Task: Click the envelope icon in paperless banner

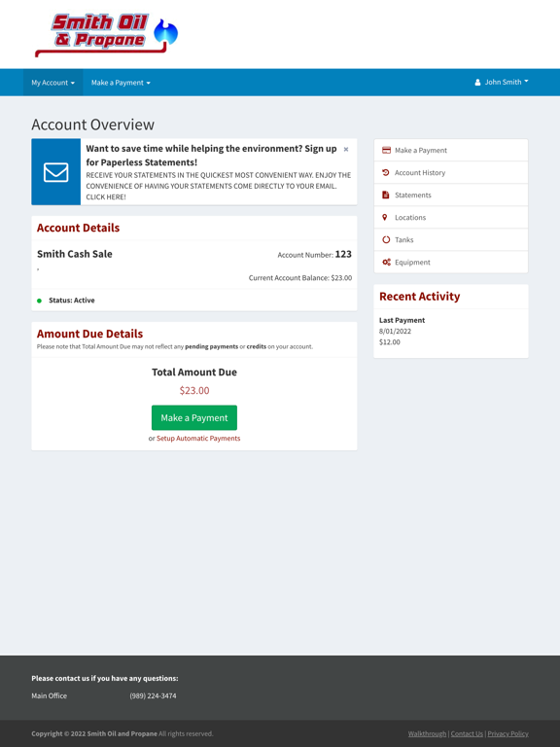Action: 55,172
